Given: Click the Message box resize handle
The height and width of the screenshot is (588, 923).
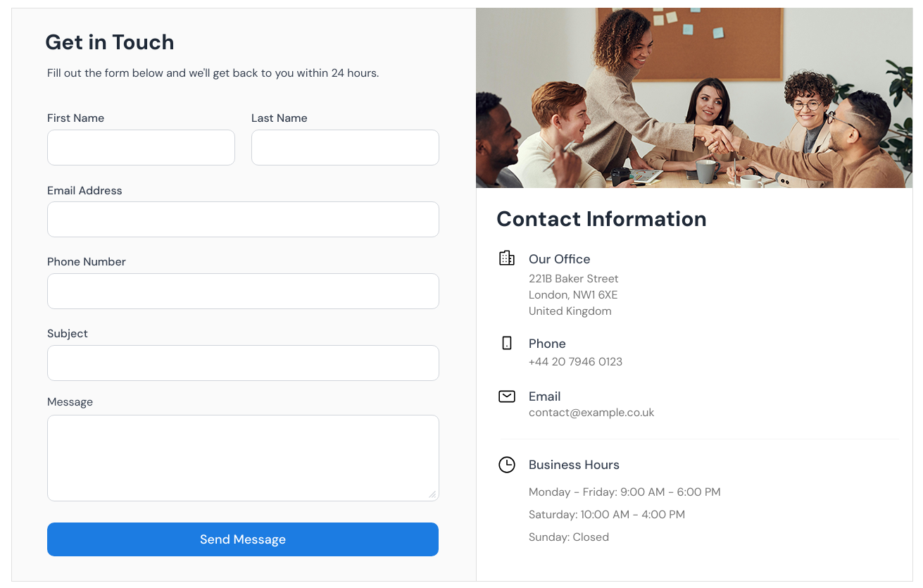Looking at the screenshot, I should tap(432, 494).
